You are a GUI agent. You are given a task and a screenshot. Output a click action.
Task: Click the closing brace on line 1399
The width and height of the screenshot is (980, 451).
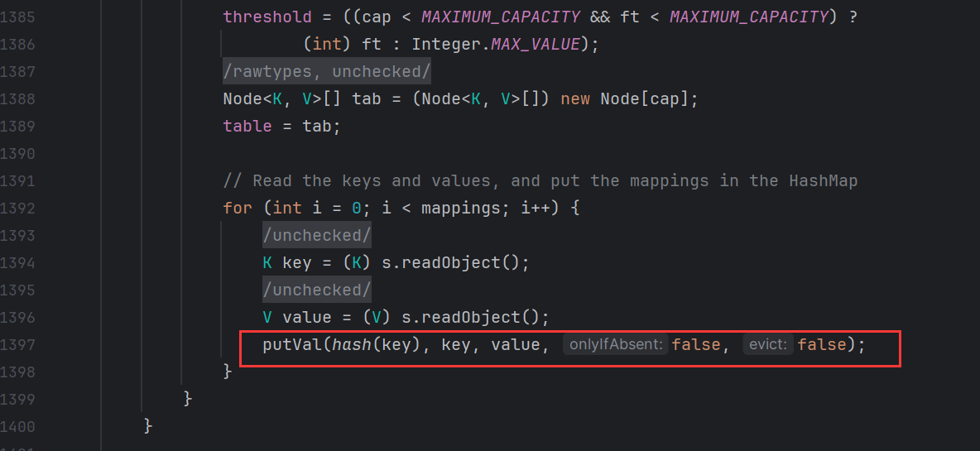188,399
